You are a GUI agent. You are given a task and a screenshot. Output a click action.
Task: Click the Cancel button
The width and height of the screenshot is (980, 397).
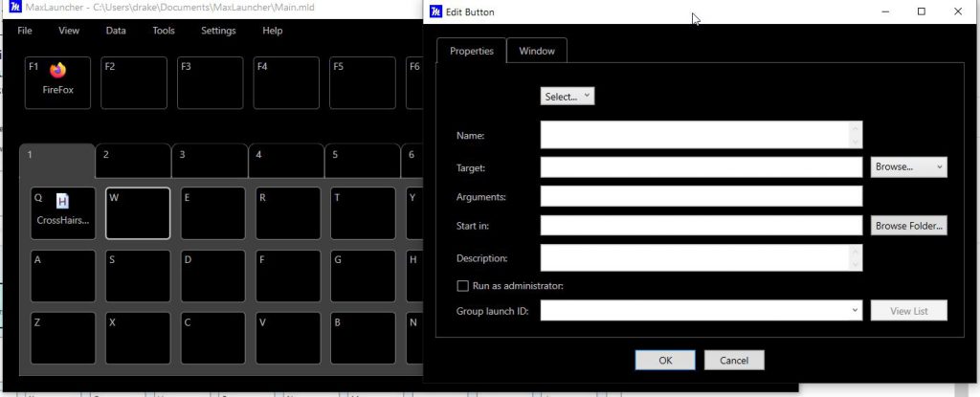click(733, 361)
